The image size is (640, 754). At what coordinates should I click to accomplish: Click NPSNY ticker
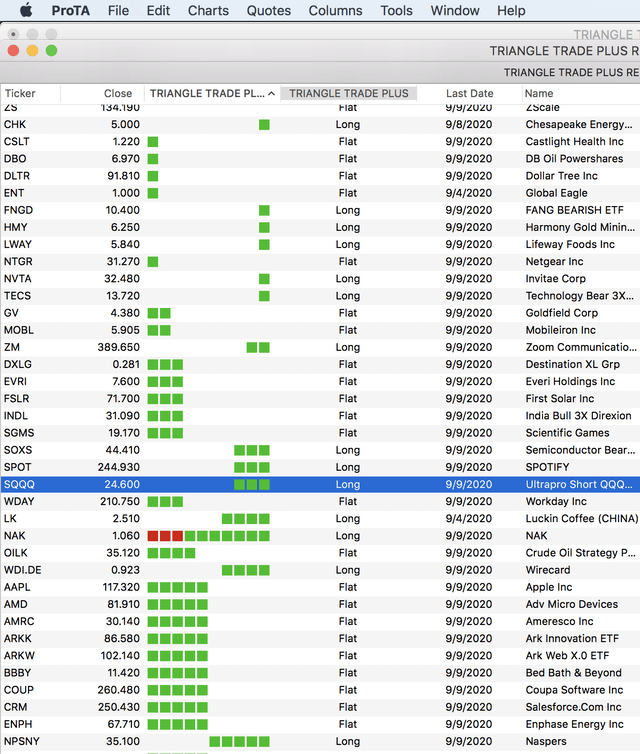pos(22,741)
